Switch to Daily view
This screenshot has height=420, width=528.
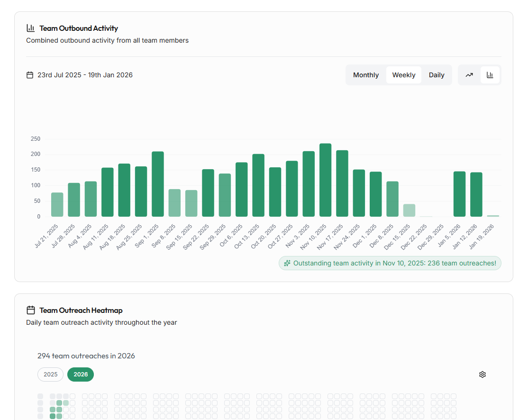[x=437, y=75]
